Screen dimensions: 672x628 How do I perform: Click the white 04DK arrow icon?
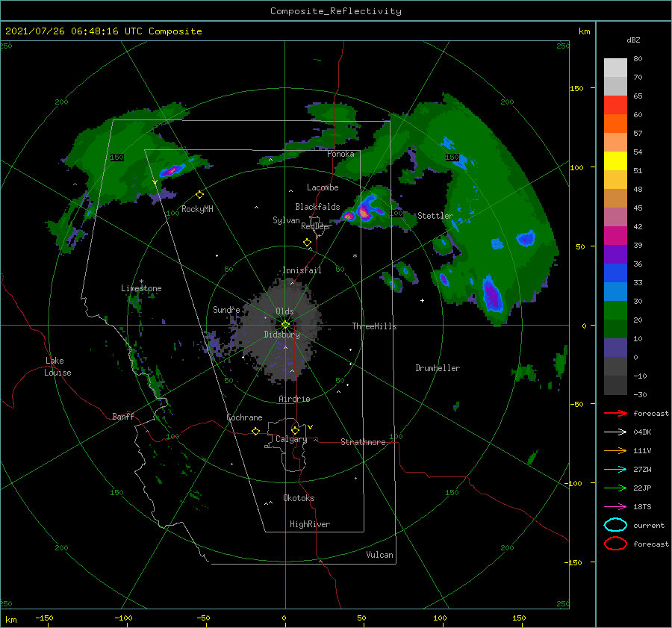click(615, 432)
